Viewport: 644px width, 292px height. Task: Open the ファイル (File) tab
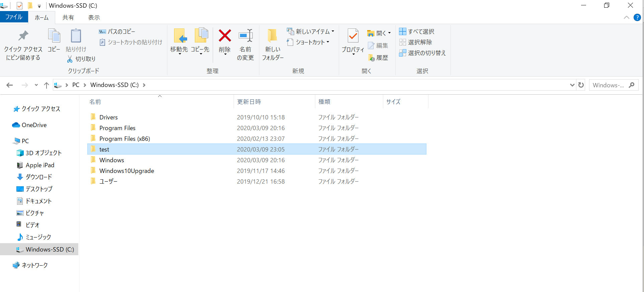click(x=14, y=17)
